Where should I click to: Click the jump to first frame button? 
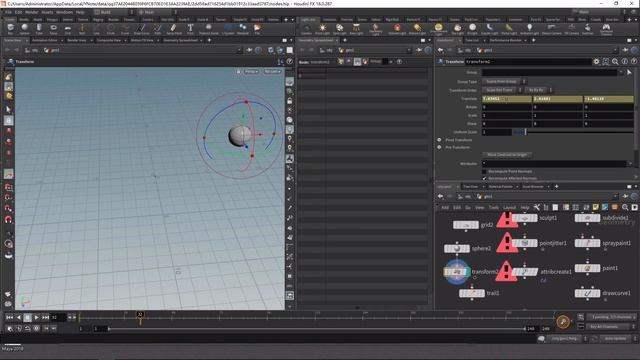click(x=9, y=317)
